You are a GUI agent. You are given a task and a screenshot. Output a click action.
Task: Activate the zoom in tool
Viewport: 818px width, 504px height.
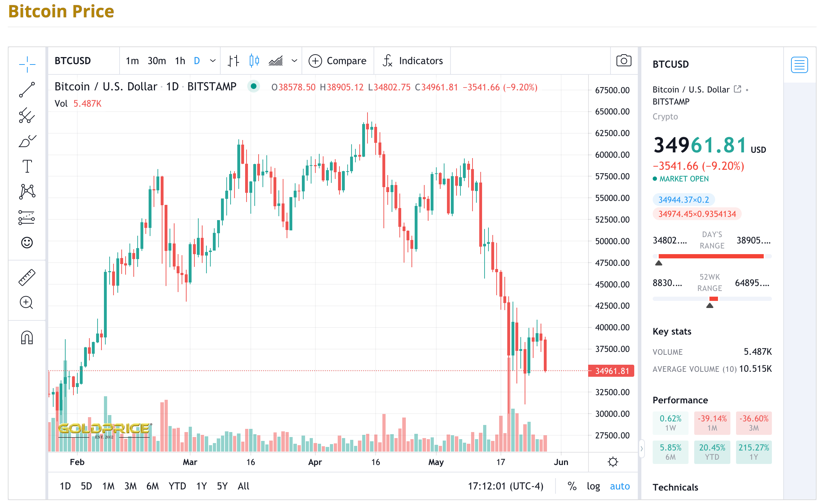(x=27, y=303)
